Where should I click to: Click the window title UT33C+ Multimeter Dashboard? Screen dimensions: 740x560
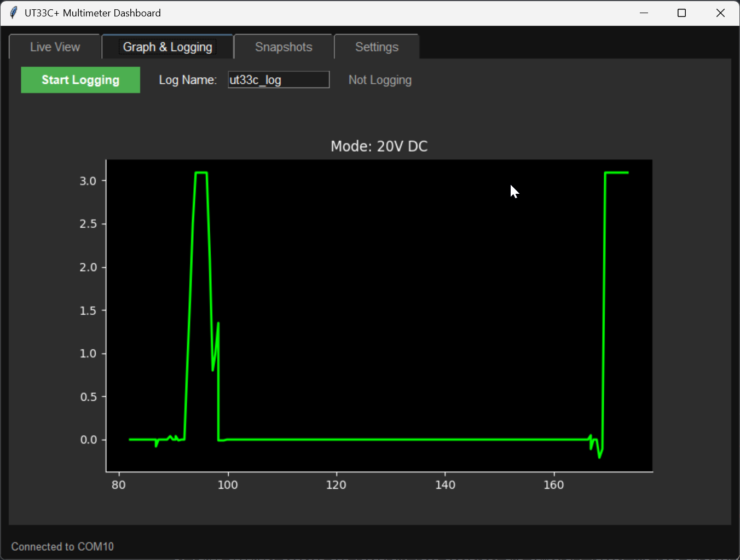(x=92, y=13)
